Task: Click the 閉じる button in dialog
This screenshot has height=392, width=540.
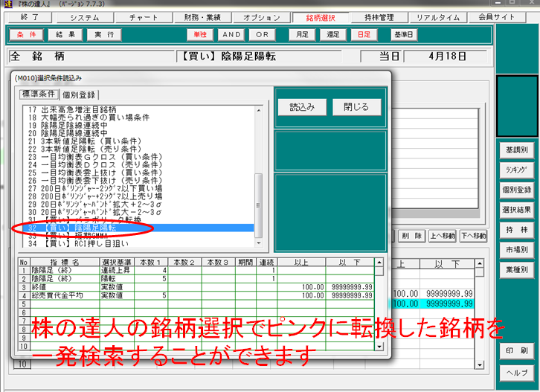Action: 356,107
